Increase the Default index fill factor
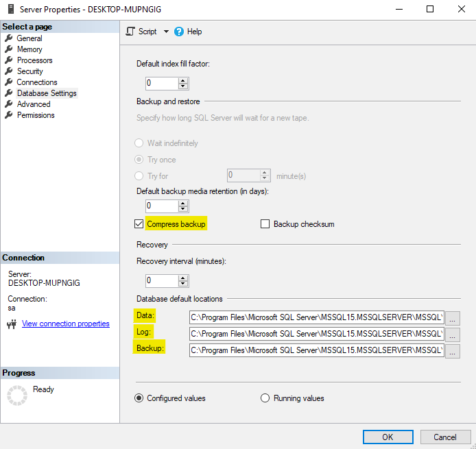This screenshot has width=476, height=449. point(183,80)
